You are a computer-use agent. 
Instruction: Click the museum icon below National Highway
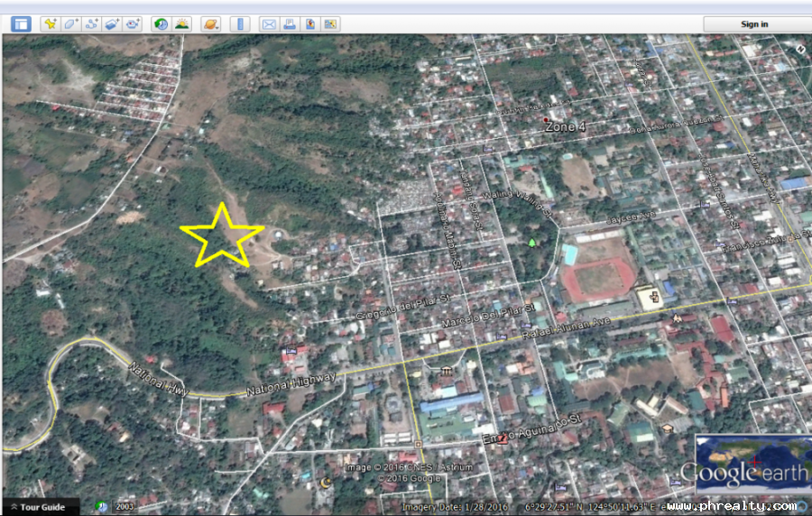pos(447,371)
